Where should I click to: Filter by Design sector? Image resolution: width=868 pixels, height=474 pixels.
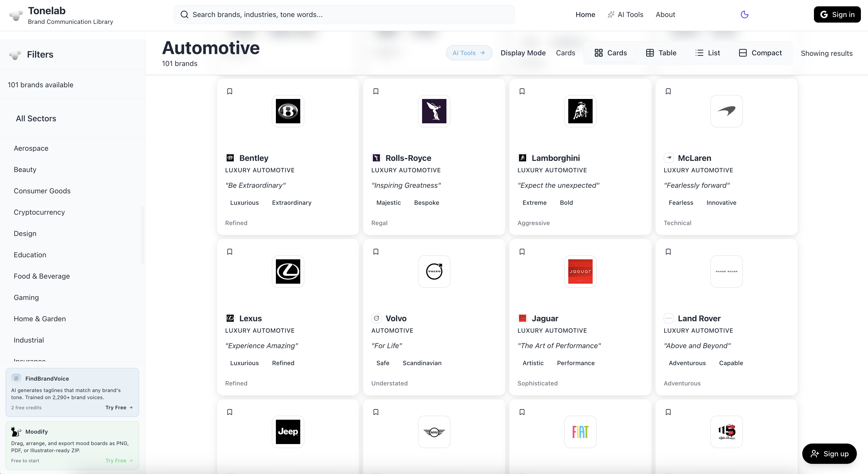(25, 233)
